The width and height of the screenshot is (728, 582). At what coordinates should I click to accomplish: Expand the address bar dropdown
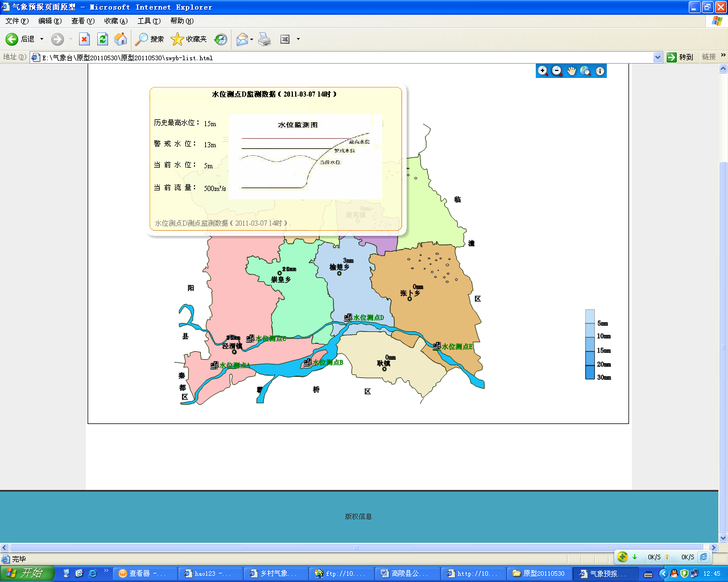click(x=658, y=57)
